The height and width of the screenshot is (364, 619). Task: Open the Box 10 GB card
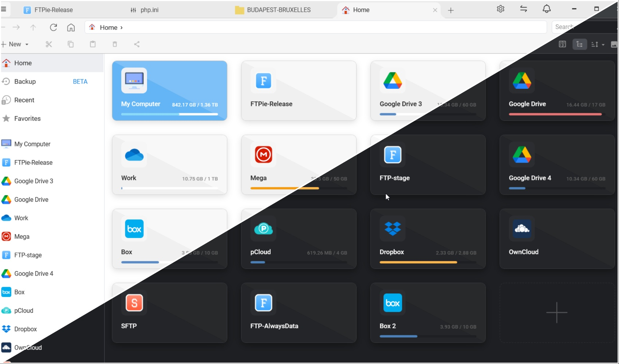pos(170,239)
